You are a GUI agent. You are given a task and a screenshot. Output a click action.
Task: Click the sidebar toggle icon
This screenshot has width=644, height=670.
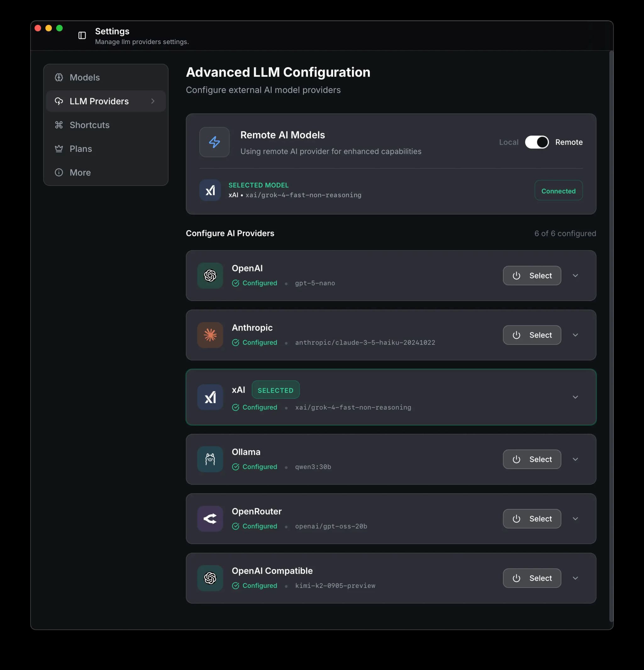[x=82, y=35]
